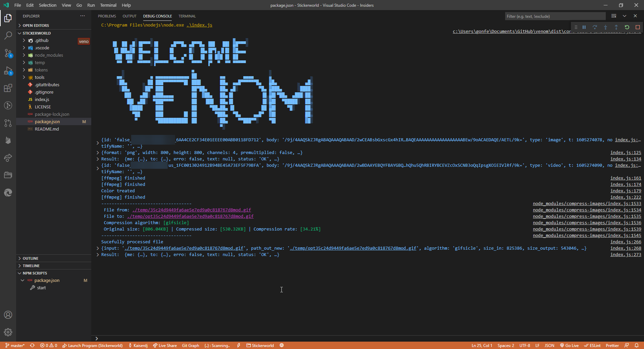Click the console filter input field
This screenshot has height=349, width=644.
pyautogui.click(x=555, y=16)
